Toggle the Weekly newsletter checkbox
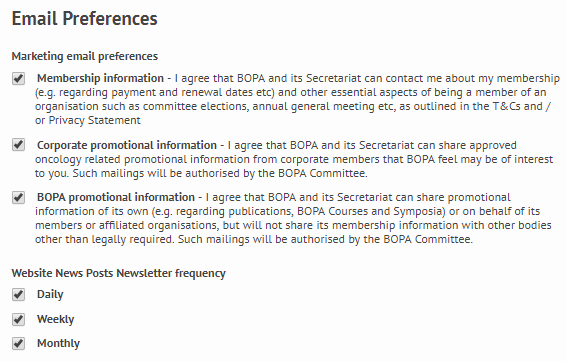The height and width of the screenshot is (361, 566). click(x=18, y=319)
